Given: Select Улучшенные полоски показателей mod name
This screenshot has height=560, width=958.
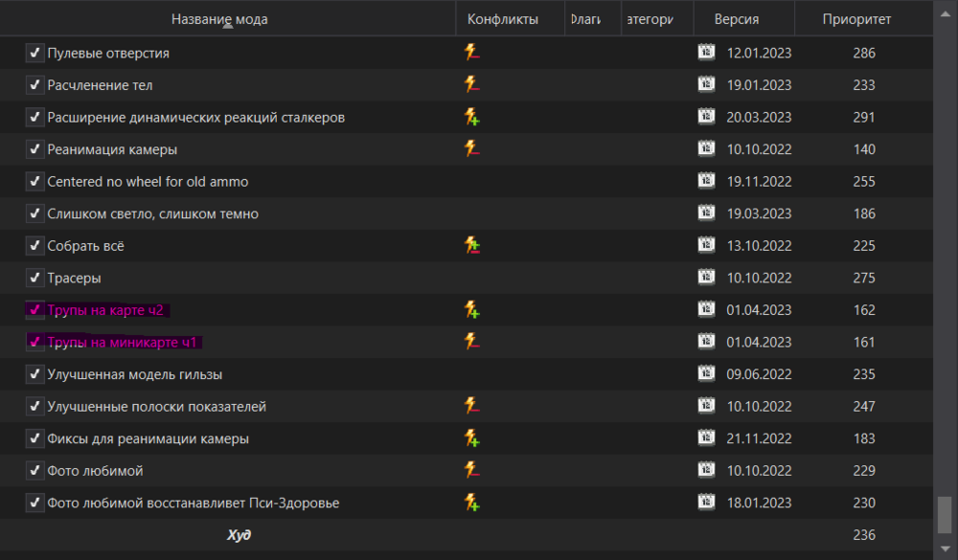Looking at the screenshot, I should point(156,406).
